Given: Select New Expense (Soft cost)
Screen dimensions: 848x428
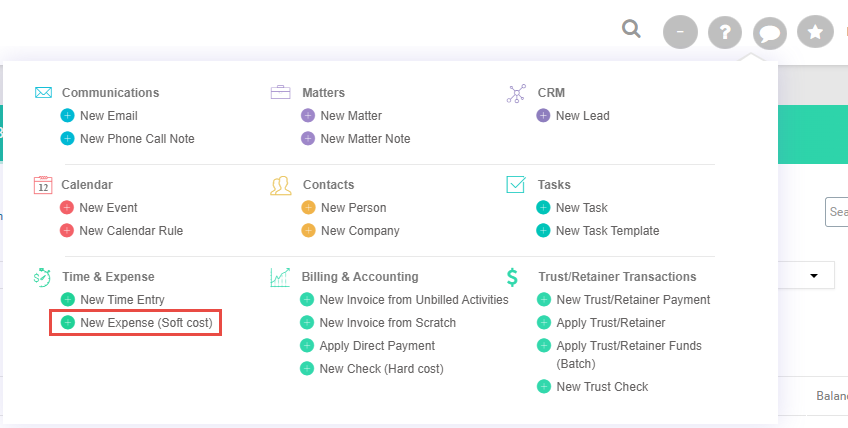Looking at the screenshot, I should click(x=147, y=323).
